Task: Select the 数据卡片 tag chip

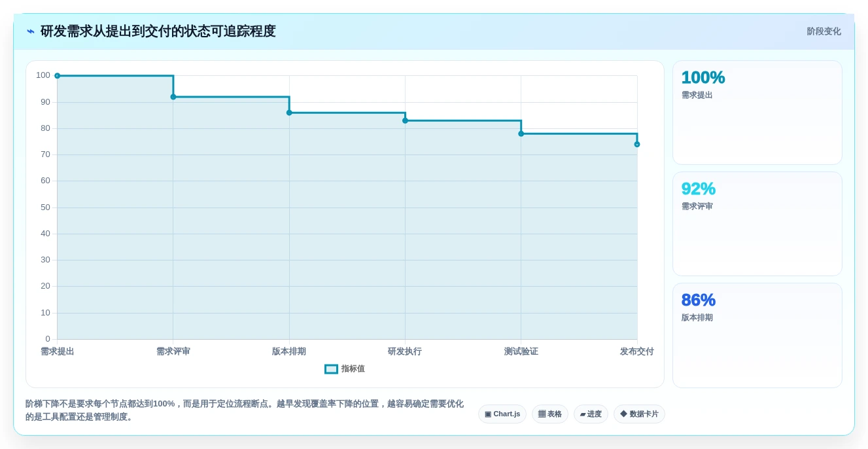Action: click(639, 414)
